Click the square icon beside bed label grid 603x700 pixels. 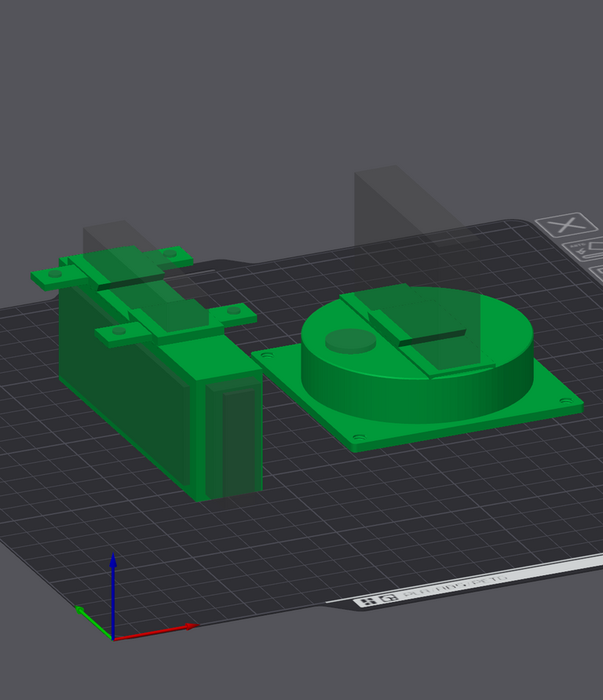click(x=389, y=598)
